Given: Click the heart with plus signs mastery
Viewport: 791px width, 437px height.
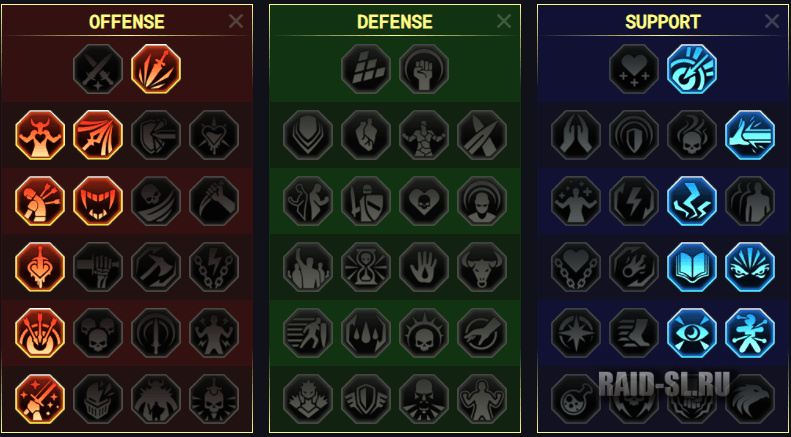Looking at the screenshot, I should click(x=634, y=69).
